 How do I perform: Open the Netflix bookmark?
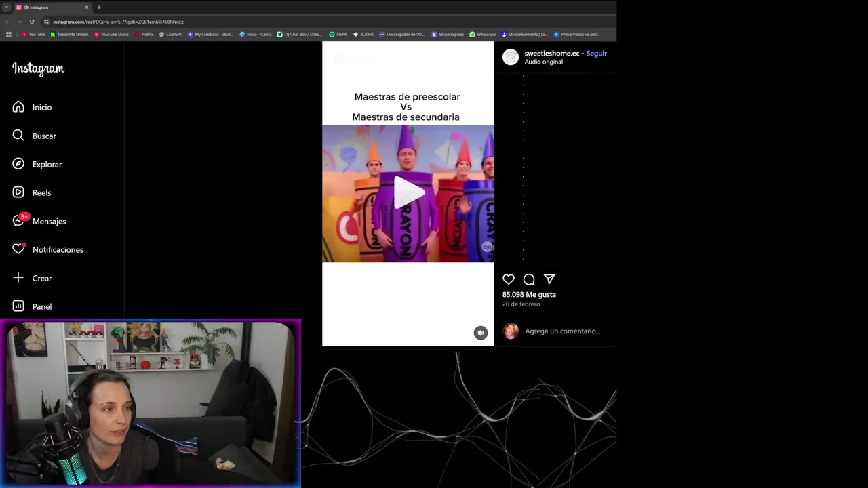click(x=144, y=34)
